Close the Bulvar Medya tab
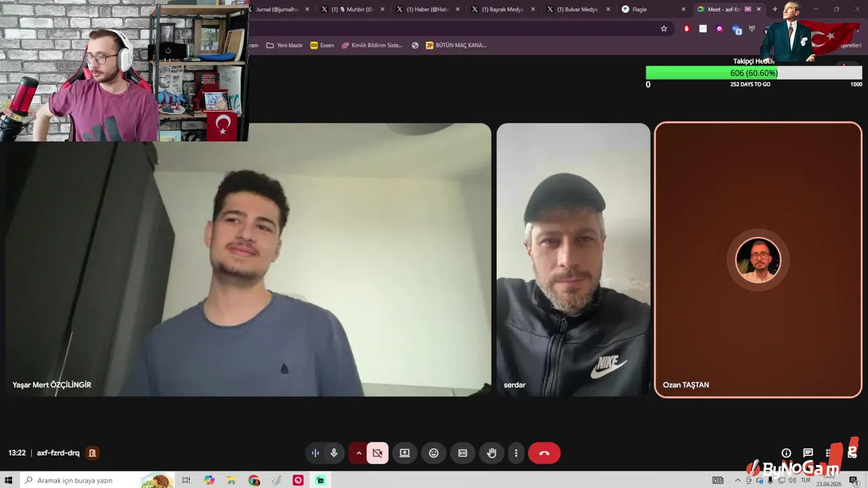Screen dimensions: 868x488 (x=608, y=9)
